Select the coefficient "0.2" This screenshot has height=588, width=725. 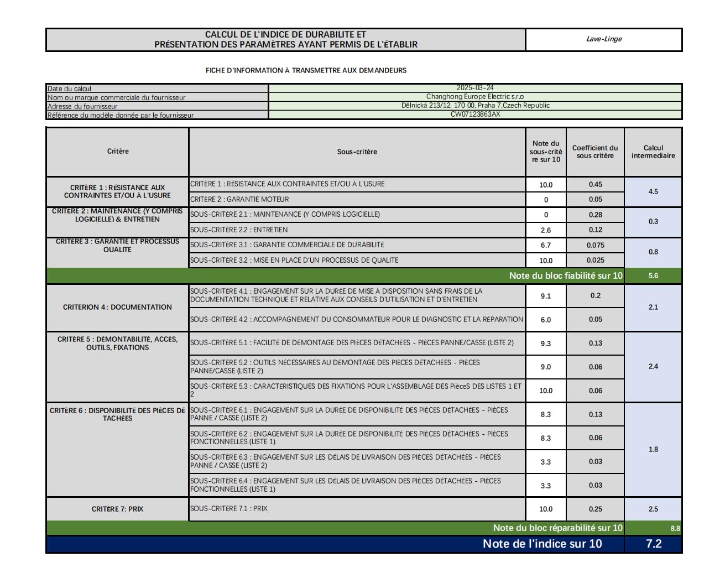596,295
